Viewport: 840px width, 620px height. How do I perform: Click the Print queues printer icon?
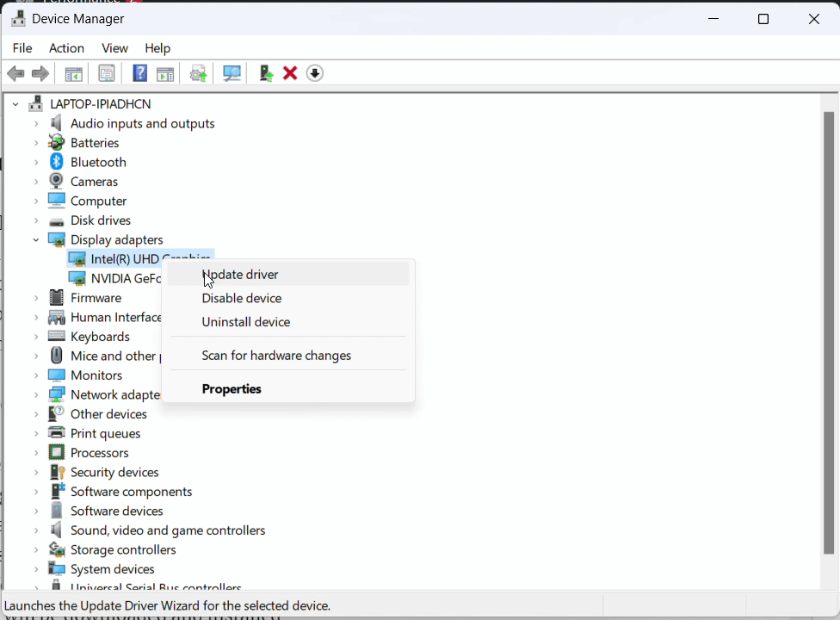point(56,433)
